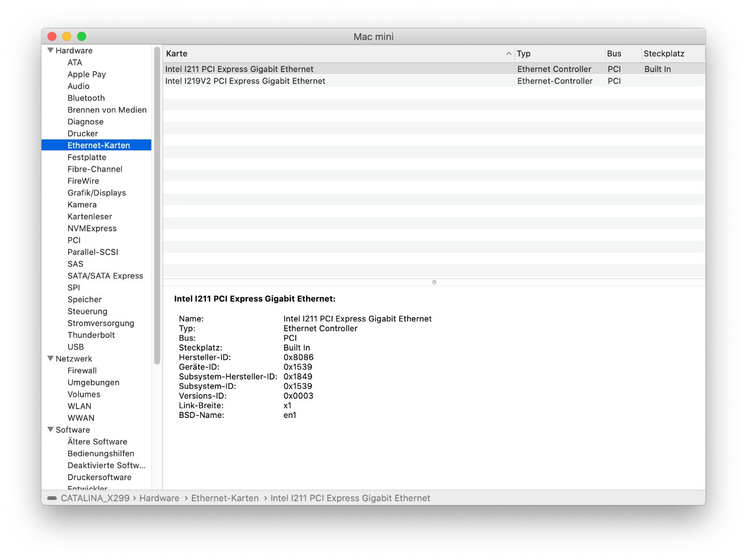Viewport: 747px width, 560px height.
Task: Click Versions-ID value 0x0003
Action: click(x=298, y=396)
